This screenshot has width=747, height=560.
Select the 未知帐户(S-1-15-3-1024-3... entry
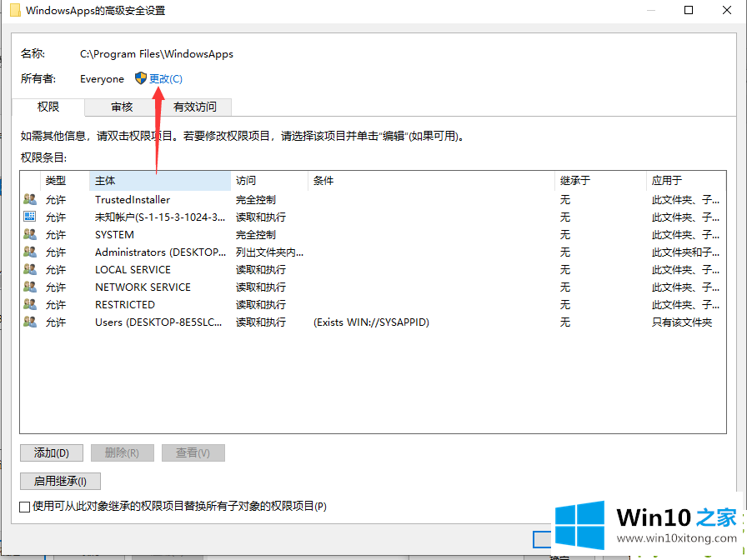point(160,217)
